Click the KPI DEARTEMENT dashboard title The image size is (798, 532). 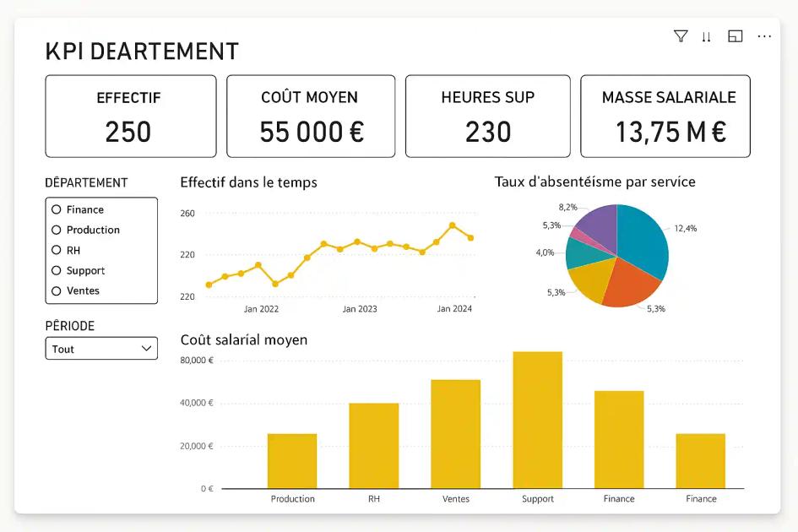click(141, 51)
